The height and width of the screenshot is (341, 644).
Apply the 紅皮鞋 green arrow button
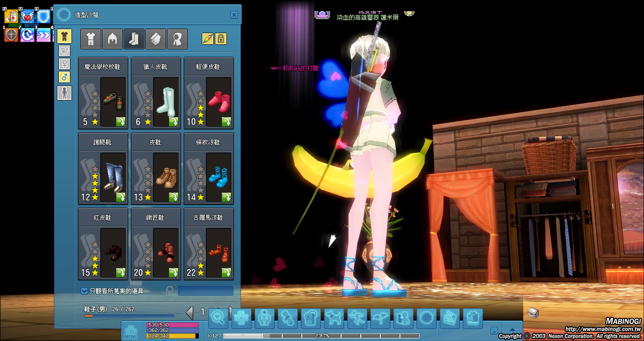[121, 273]
